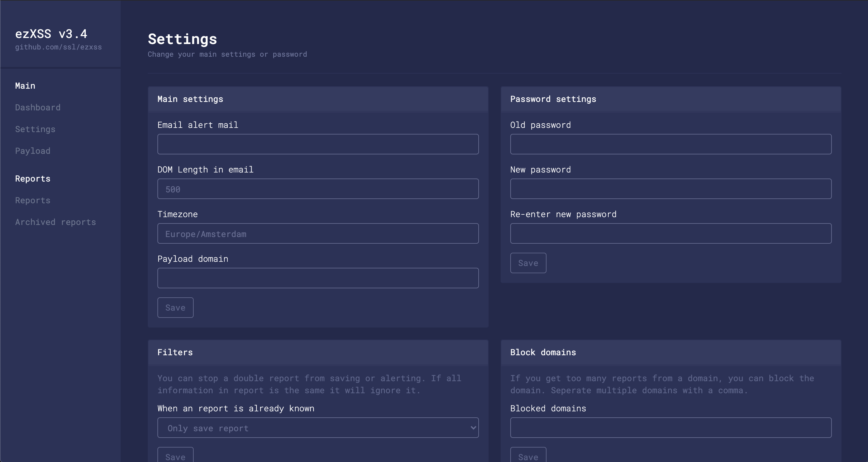
Task: Open the report already known dropdown
Action: (318, 428)
